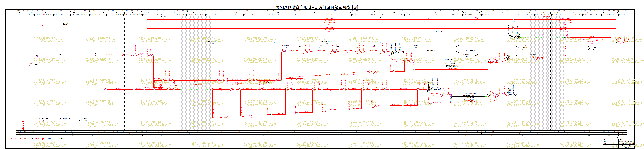Click the 消防工程安装调试 activity label
Screen dimensions: 644x149
pyautogui.click(x=565, y=19)
